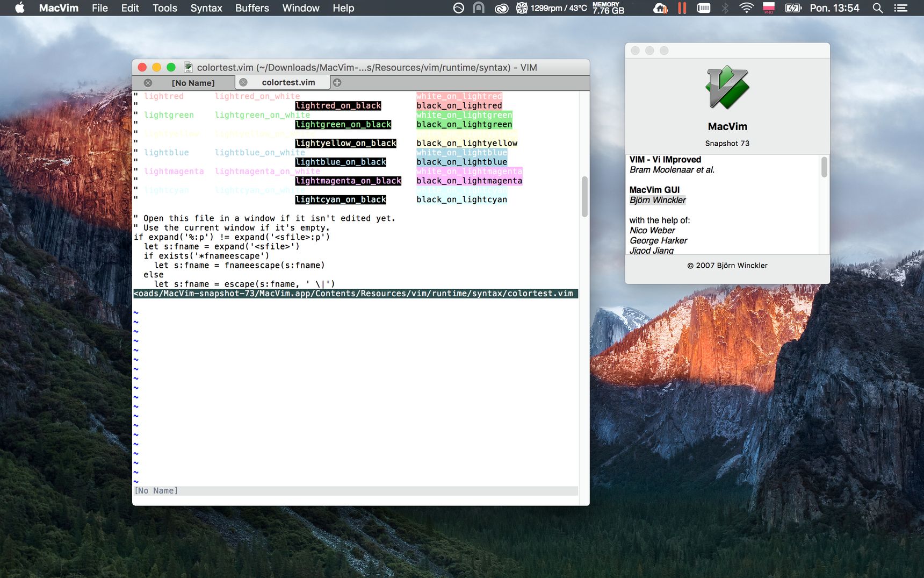
Task: Click the credits scrollbar in About window
Action: click(824, 167)
